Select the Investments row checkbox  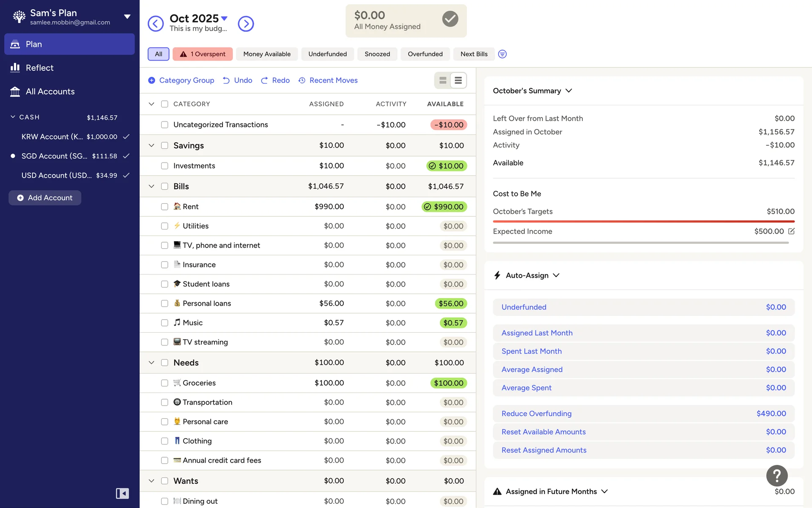[165, 166]
